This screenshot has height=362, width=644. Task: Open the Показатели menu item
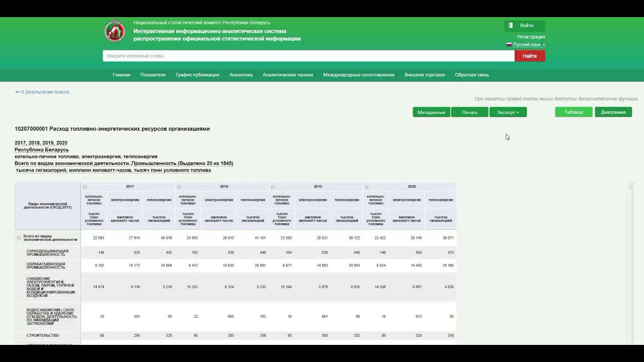(153, 75)
